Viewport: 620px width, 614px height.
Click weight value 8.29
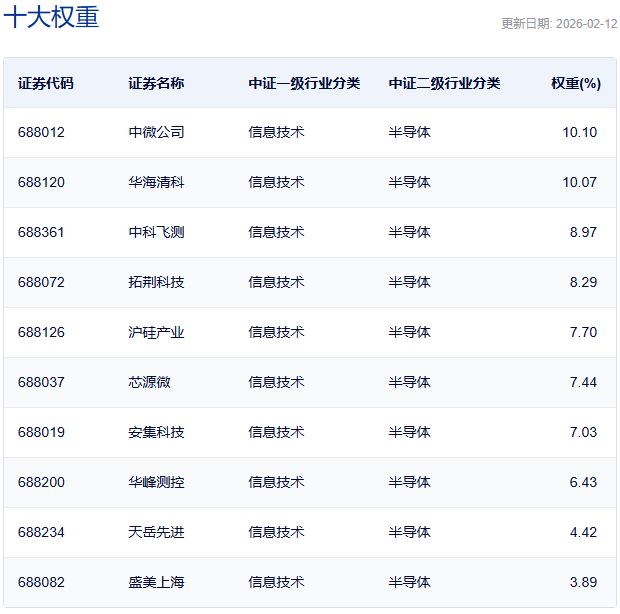click(x=583, y=282)
